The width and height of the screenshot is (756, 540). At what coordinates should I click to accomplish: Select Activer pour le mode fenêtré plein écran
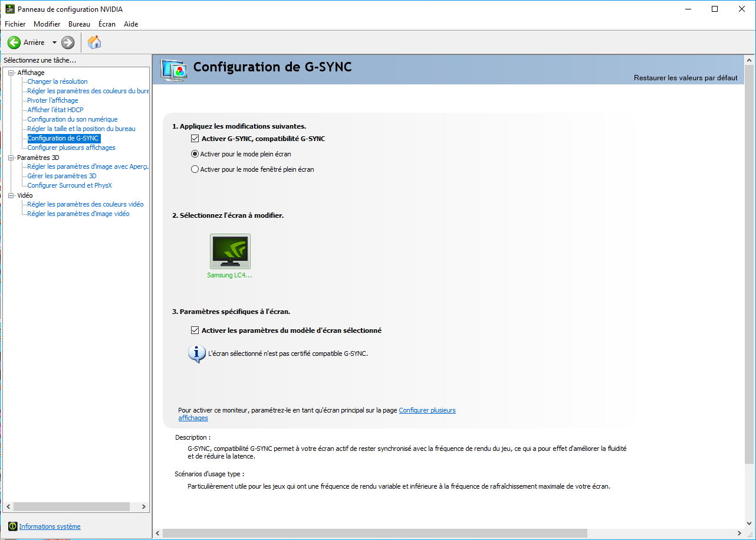(195, 169)
